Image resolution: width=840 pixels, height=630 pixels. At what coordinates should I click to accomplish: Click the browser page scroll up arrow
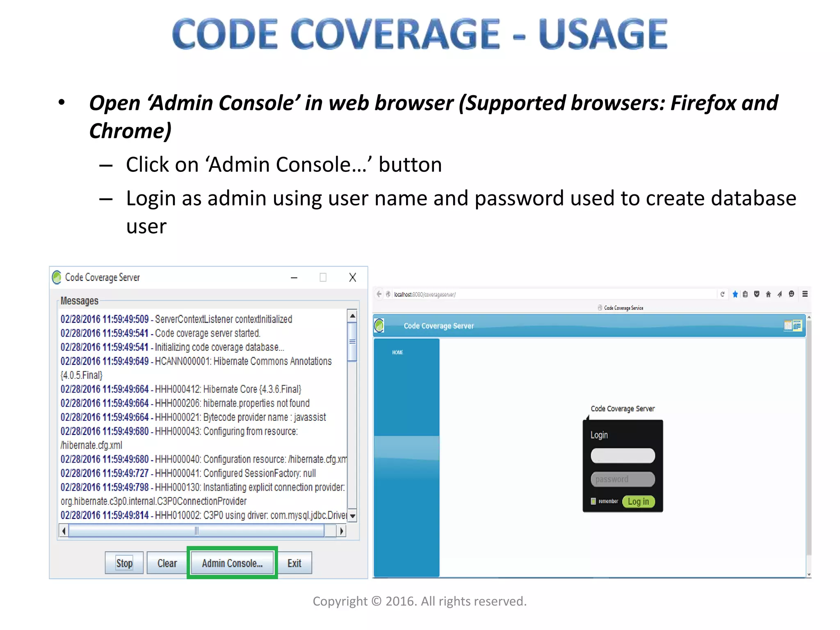pos(809,317)
